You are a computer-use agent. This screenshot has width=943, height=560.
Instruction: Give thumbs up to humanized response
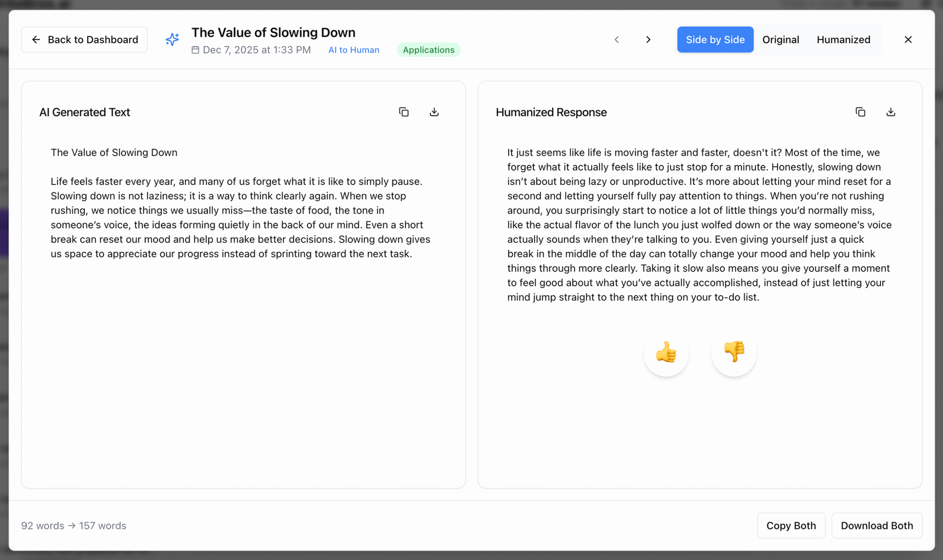coord(666,353)
